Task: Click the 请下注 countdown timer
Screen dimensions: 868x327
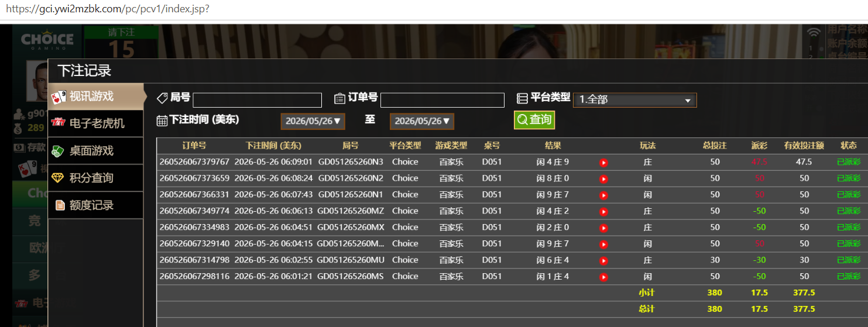Action: pyautogui.click(x=121, y=43)
